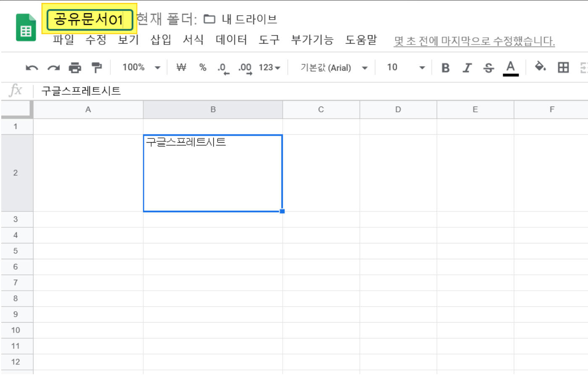Increase decimal places
This screenshot has width=588, height=375.
pos(245,68)
